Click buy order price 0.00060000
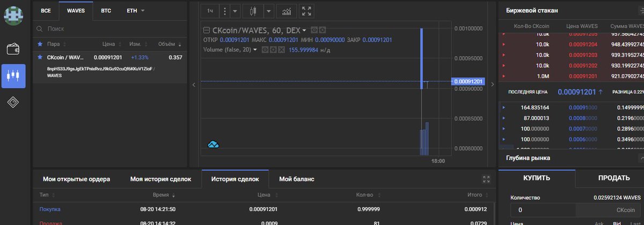This screenshot has height=225, width=644. pyautogui.click(x=582, y=140)
